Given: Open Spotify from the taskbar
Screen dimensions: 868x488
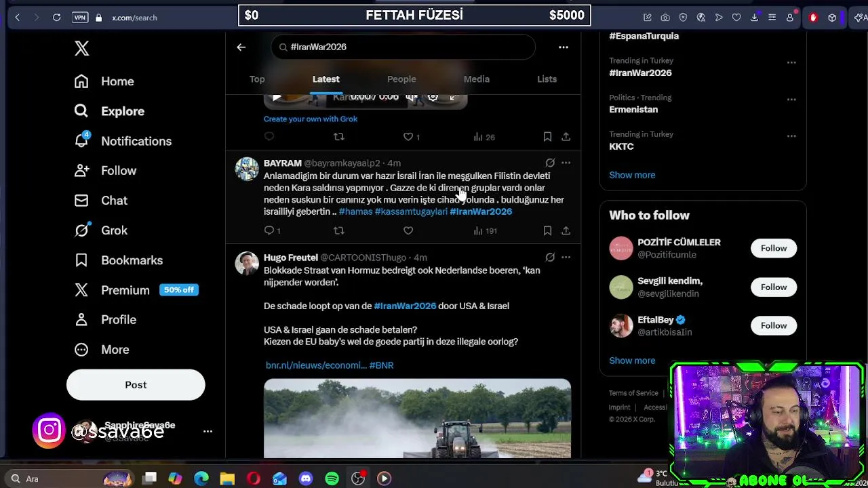Looking at the screenshot, I should (332, 479).
